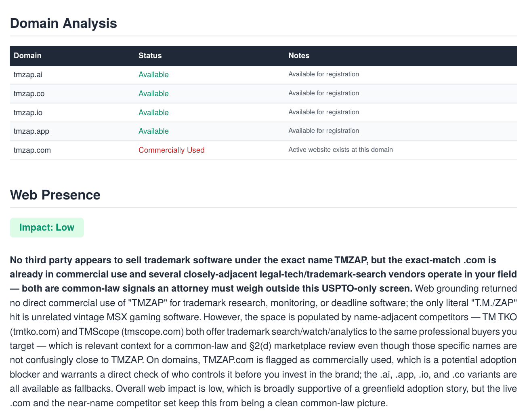Select the tmzap.co domain cell

(29, 94)
